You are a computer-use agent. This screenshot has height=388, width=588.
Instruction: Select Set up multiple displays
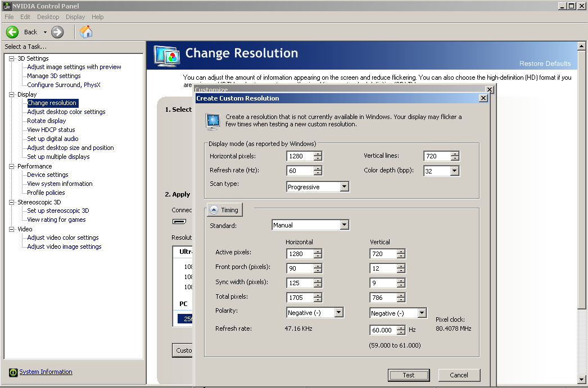tap(58, 157)
